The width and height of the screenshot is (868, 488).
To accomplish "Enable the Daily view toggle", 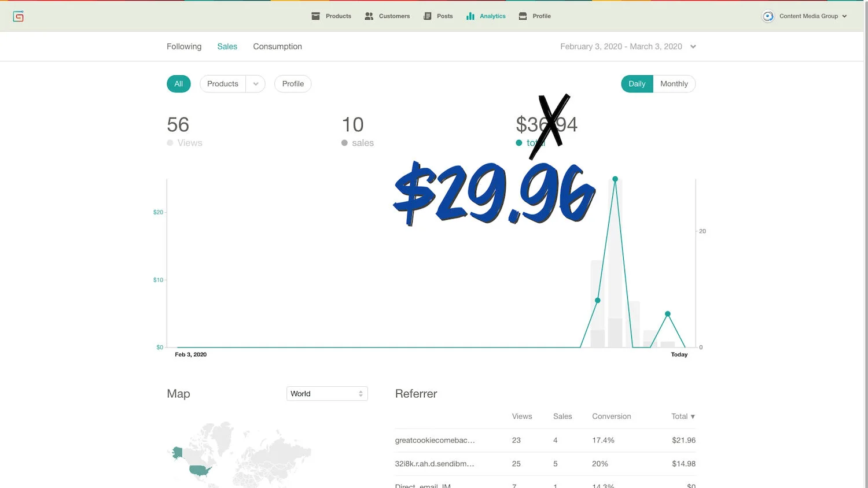I will 637,83.
